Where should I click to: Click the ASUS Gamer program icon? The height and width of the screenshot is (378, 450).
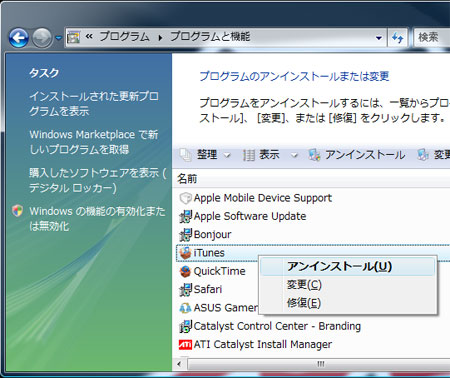click(185, 308)
